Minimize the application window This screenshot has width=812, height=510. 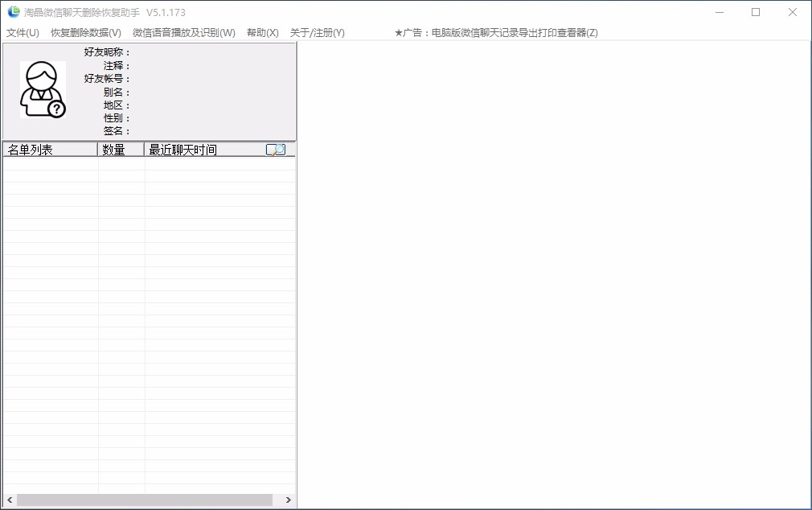pyautogui.click(x=720, y=12)
